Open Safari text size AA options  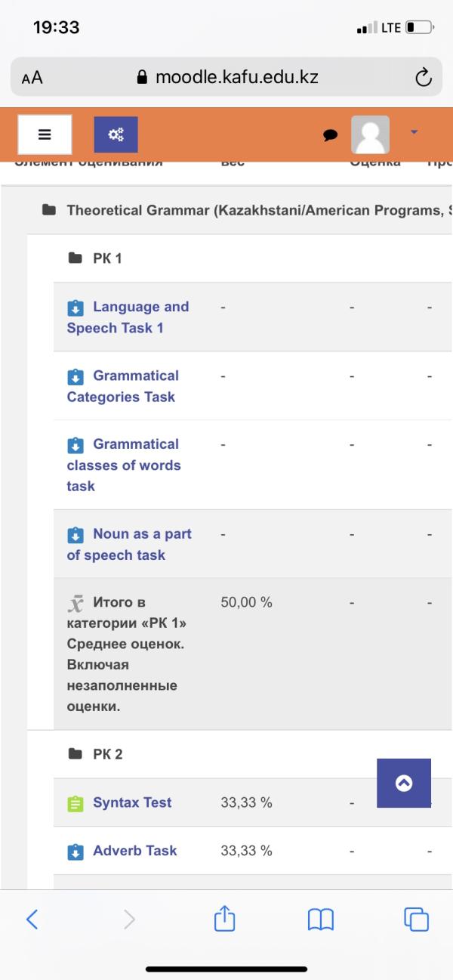(32, 78)
